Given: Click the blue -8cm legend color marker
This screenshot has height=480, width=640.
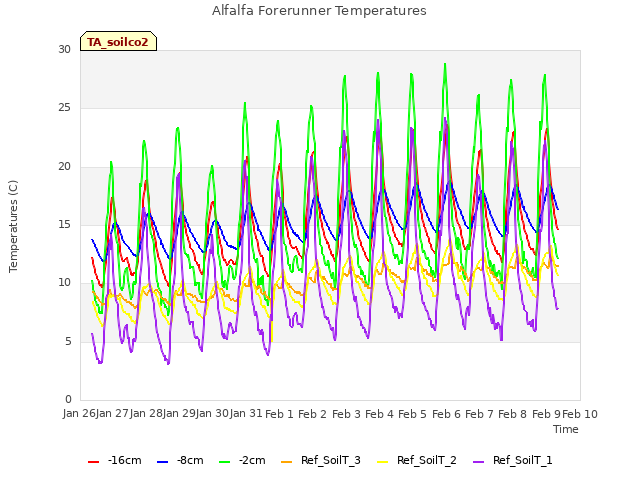Looking at the screenshot, I should click(x=162, y=462).
